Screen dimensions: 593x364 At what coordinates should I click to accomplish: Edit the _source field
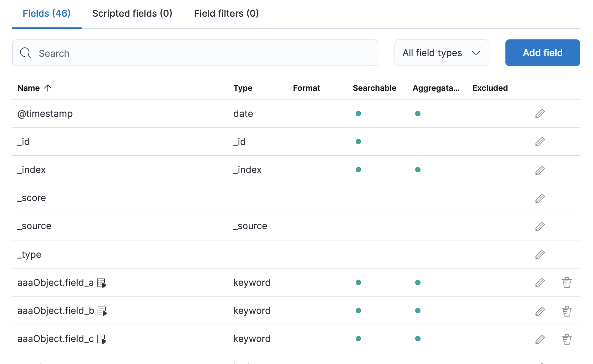point(540,226)
